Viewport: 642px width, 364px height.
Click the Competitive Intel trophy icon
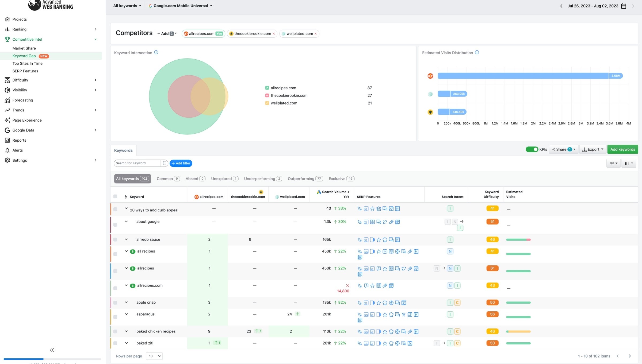tap(7, 39)
